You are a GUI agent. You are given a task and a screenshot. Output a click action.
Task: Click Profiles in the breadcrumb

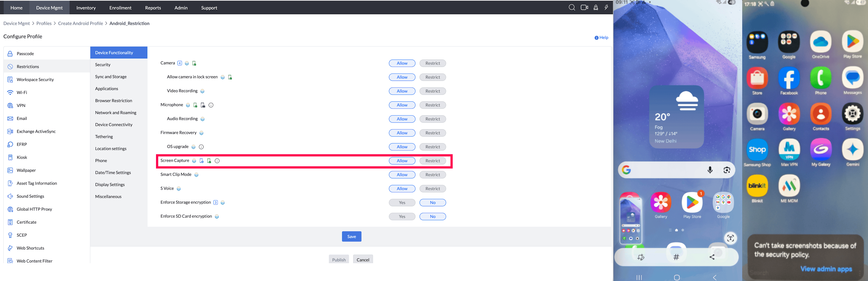[x=44, y=23]
